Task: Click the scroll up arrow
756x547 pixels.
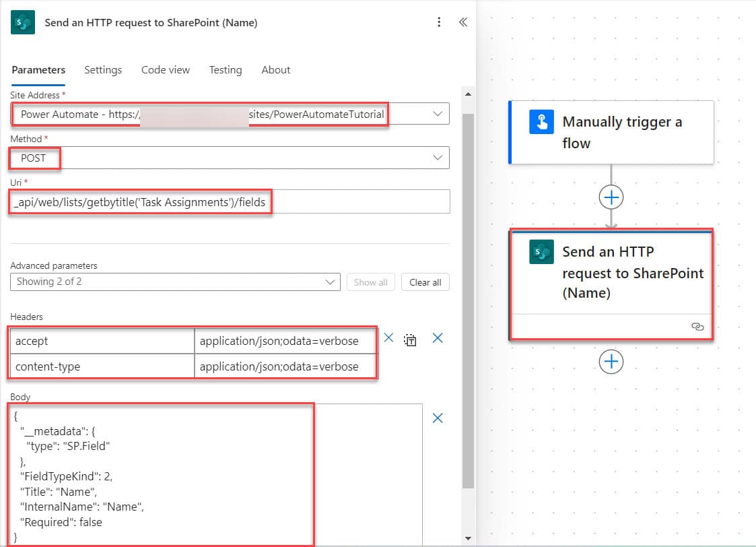Action: click(468, 94)
